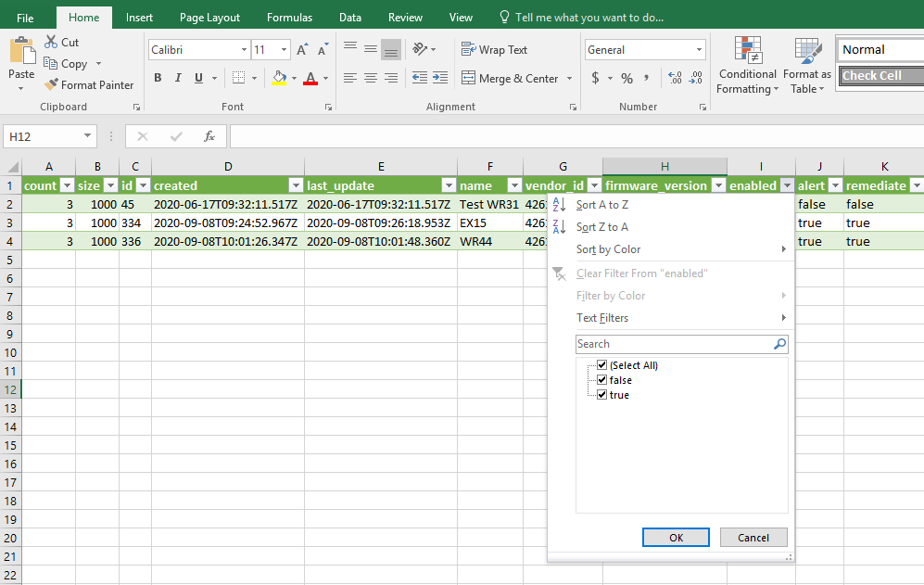Screen dimensions: 924x585
Task: Decrease the cell indent
Action: [420, 78]
